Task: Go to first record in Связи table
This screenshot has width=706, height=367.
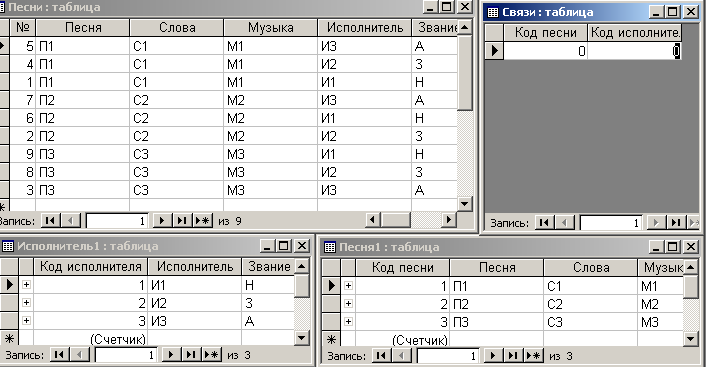Action: [x=544, y=222]
